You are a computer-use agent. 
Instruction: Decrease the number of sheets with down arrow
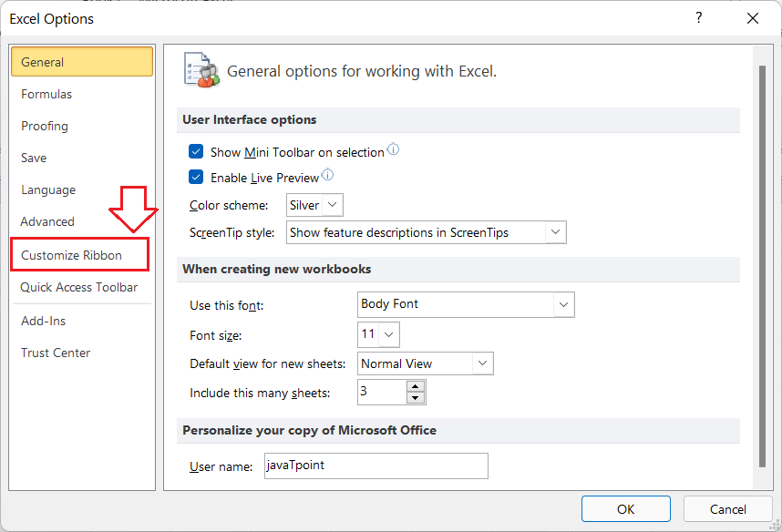pos(416,398)
